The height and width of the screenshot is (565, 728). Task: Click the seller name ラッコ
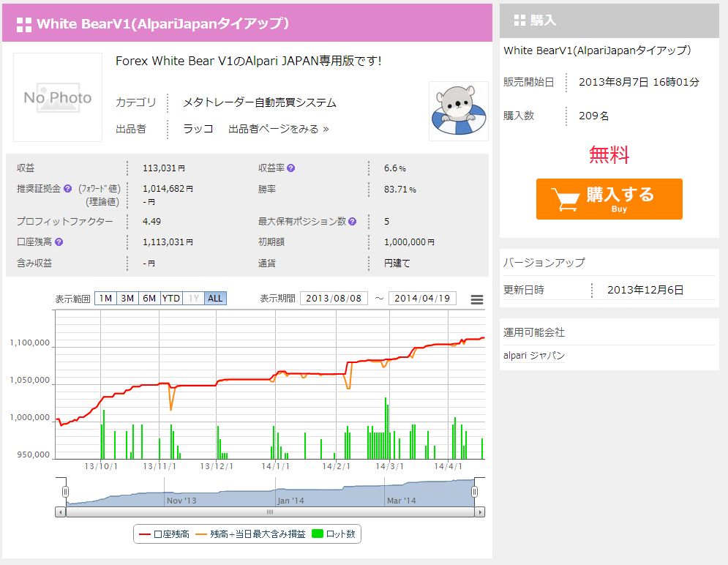tap(198, 129)
